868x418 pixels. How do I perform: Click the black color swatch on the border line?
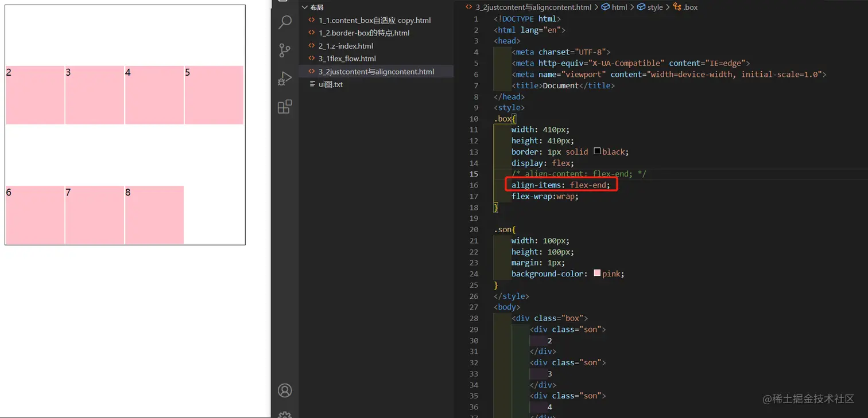coord(597,151)
